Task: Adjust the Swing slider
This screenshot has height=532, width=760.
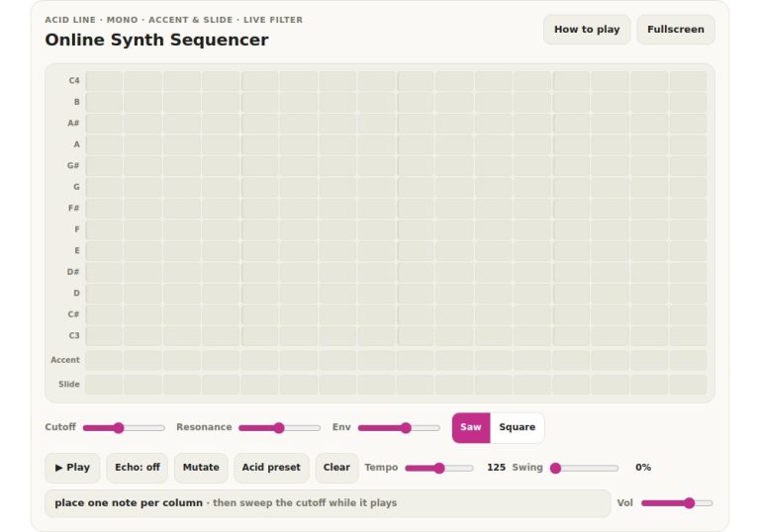Action: tap(585, 468)
